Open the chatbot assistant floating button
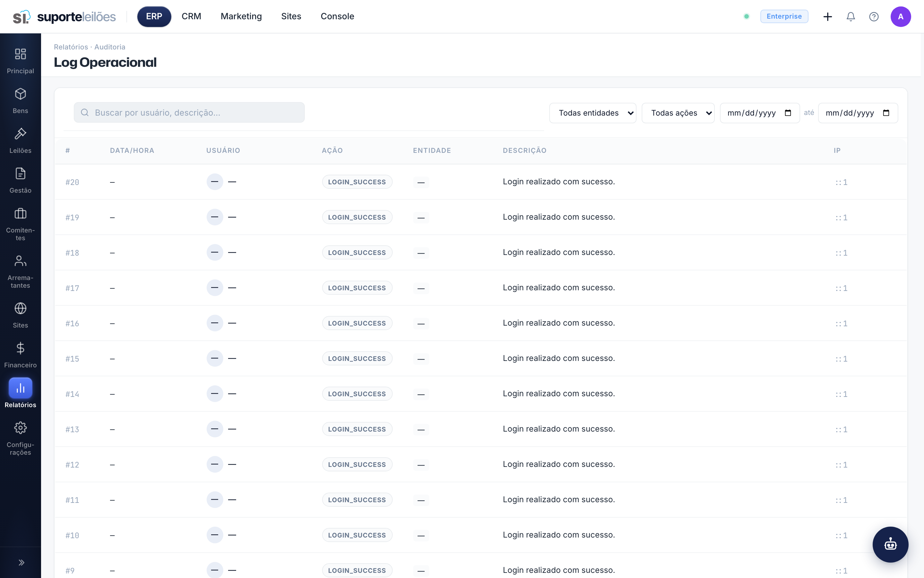The width and height of the screenshot is (924, 578). click(890, 544)
